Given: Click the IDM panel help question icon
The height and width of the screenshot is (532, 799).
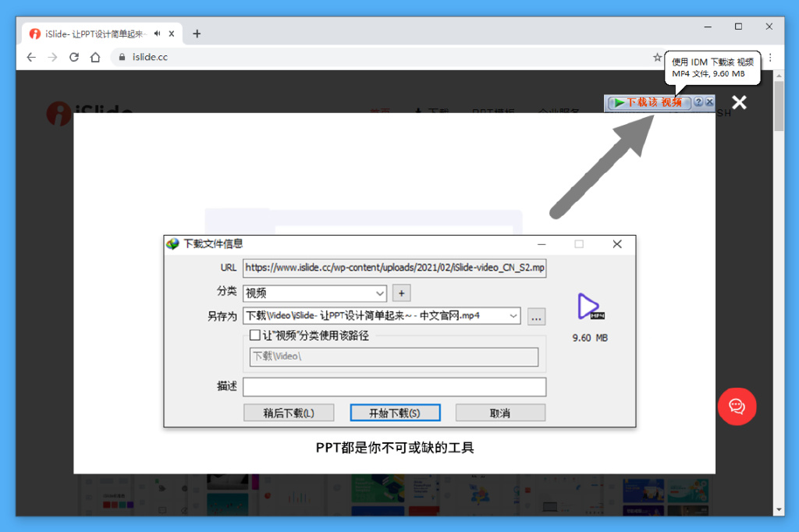Looking at the screenshot, I should tap(698, 102).
